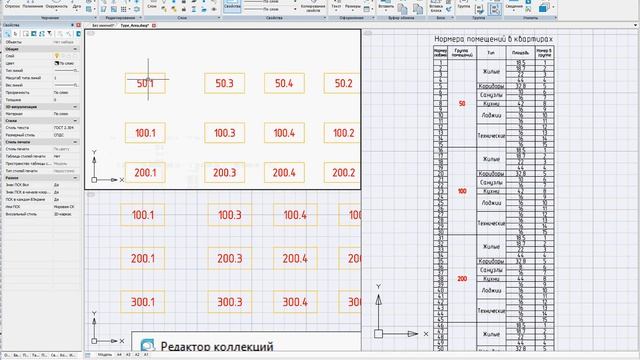The width and height of the screenshot is (640, 360).
Task: Open the Цвет По слою dropdown
Action: [67, 63]
